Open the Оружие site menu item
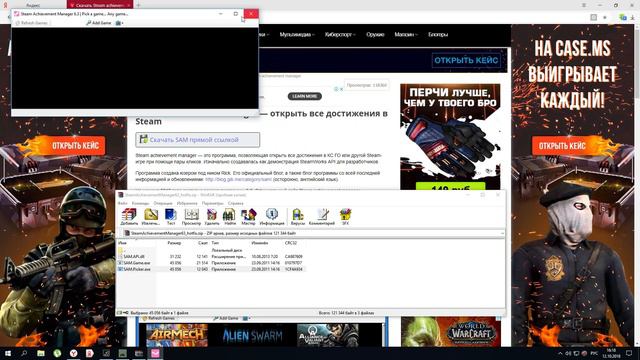 point(375,35)
